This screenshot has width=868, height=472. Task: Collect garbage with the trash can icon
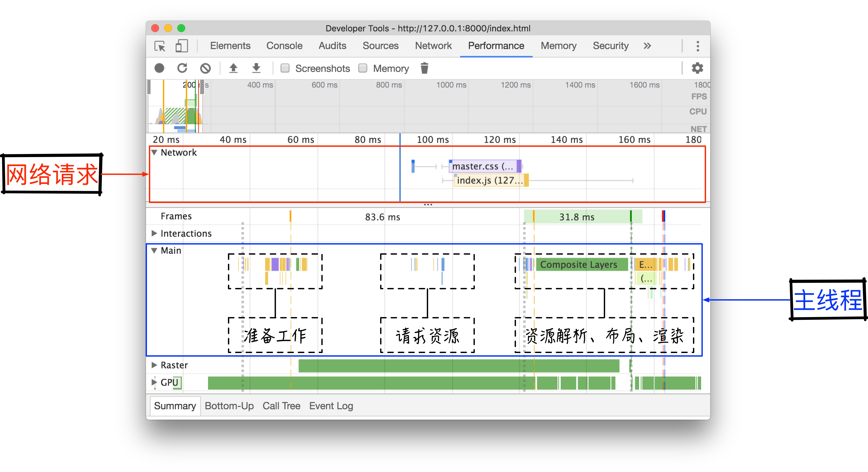(x=425, y=68)
